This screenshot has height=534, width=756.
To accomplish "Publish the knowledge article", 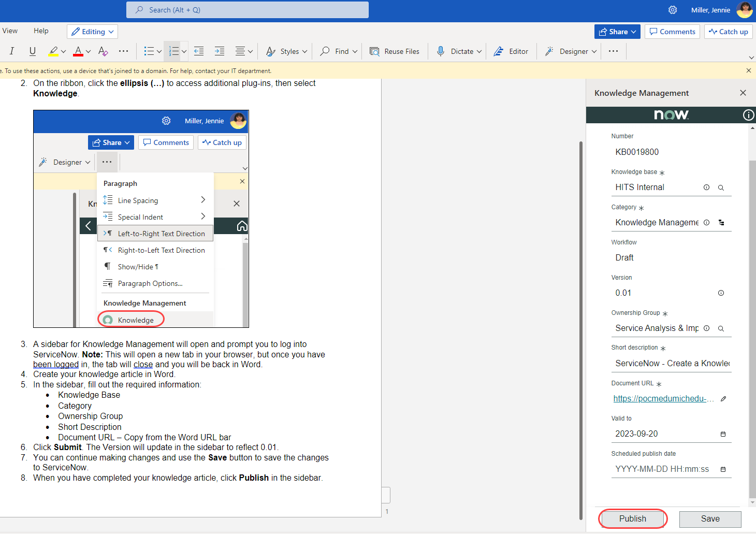I will click(x=632, y=518).
